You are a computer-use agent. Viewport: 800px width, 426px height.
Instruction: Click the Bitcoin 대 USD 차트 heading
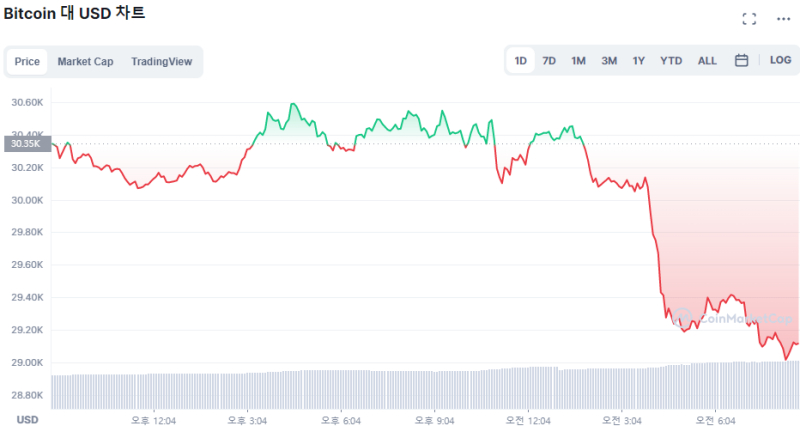74,14
